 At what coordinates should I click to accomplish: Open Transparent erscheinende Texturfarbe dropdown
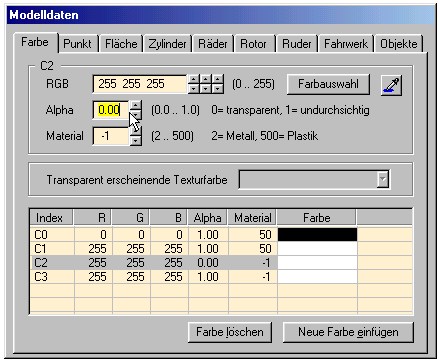point(383,180)
